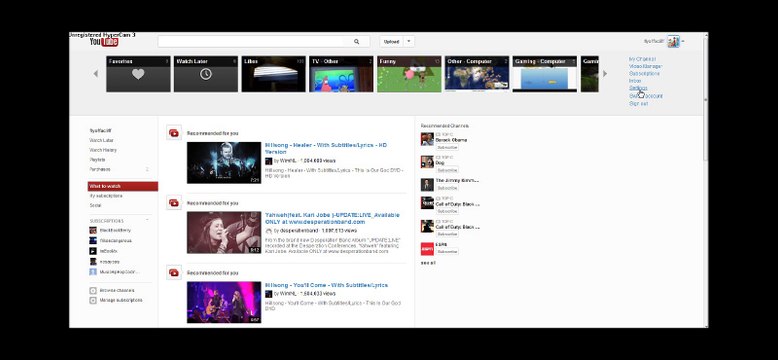Click the Upload button

391,42
